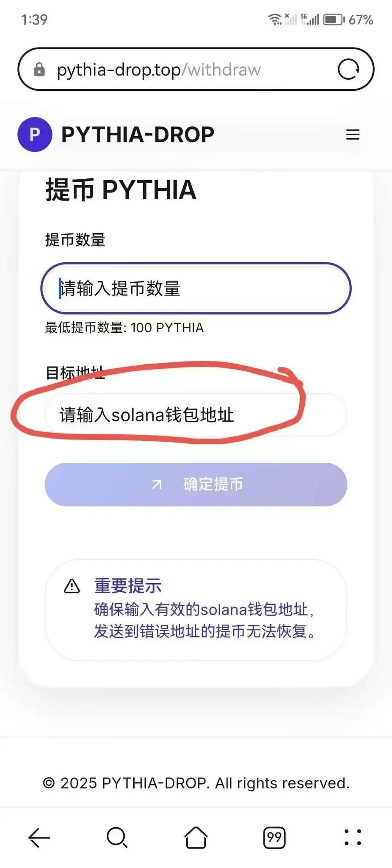This screenshot has height=868, width=392.
Task: Tap the browser reload icon
Action: pyautogui.click(x=348, y=69)
